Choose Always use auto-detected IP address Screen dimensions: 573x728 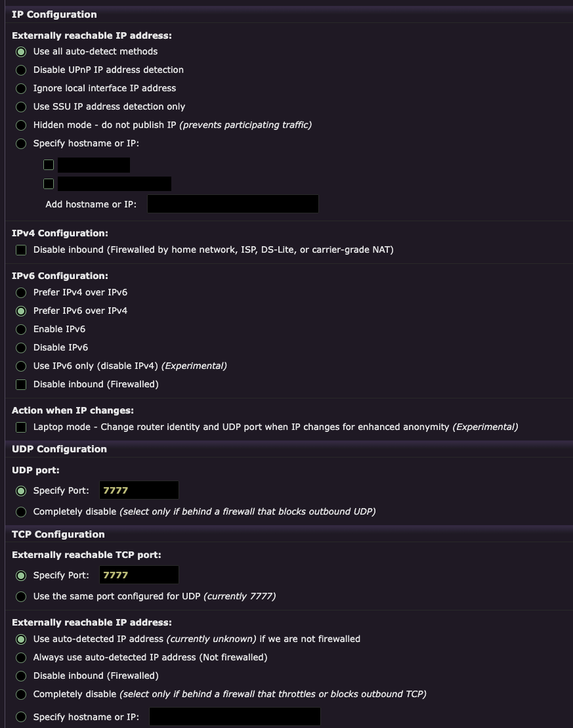coord(21,657)
